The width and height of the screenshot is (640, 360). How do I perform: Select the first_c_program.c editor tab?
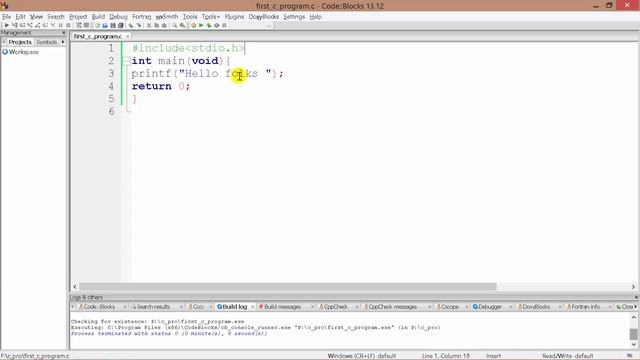(98, 36)
